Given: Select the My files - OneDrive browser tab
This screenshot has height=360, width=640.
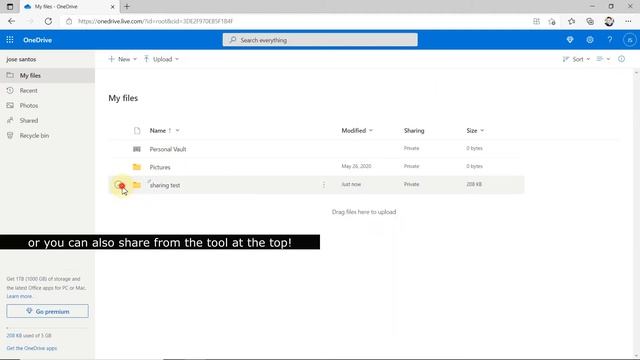Looking at the screenshot, I should (x=69, y=7).
